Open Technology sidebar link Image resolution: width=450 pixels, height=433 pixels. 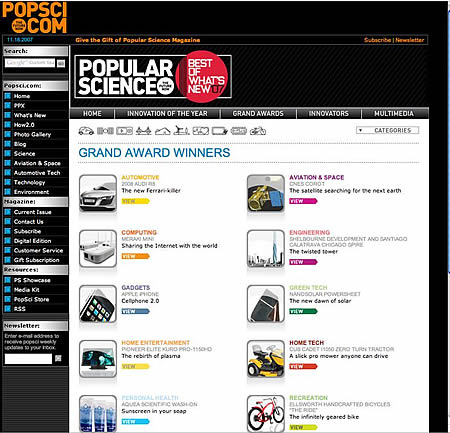[x=29, y=183]
